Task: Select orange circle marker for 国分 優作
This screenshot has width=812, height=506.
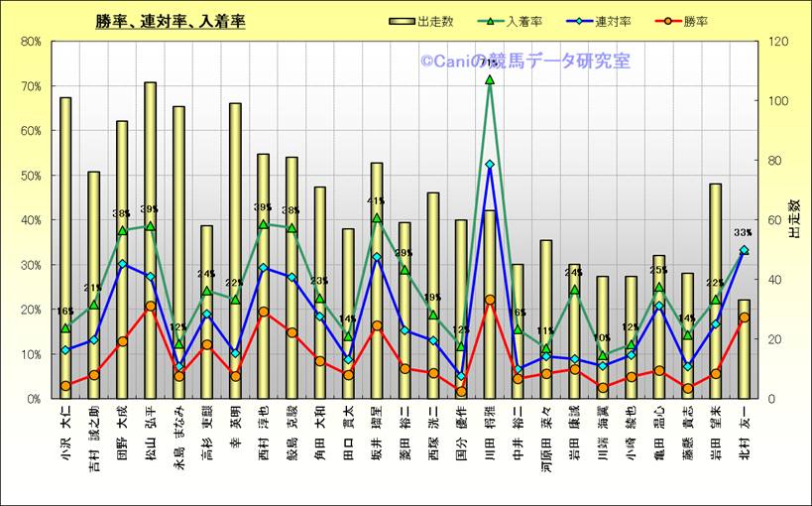Action: click(x=461, y=392)
